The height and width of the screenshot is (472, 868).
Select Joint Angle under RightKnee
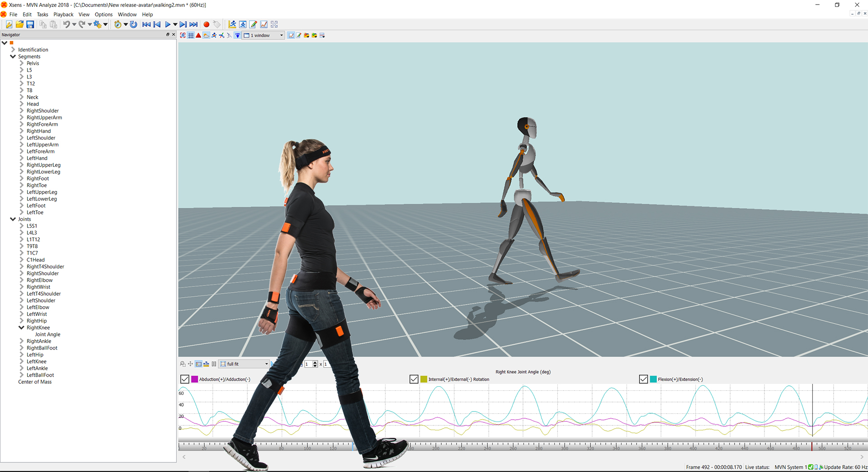point(47,334)
